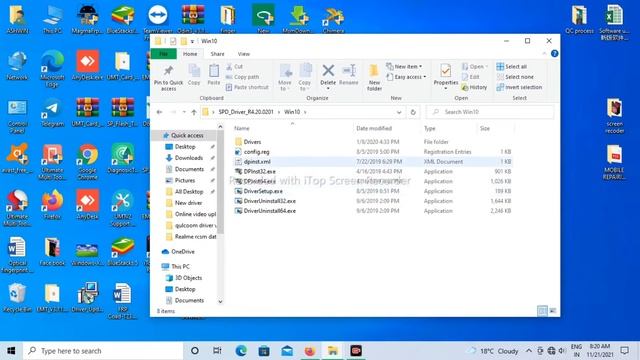Viewport: 640px width, 360px height.
Task: Click SPD_Driver_R4.20.0201 in address path
Action: (246, 112)
